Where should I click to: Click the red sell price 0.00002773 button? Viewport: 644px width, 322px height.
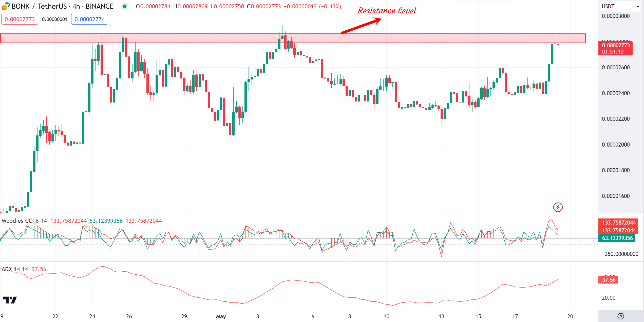(20, 19)
